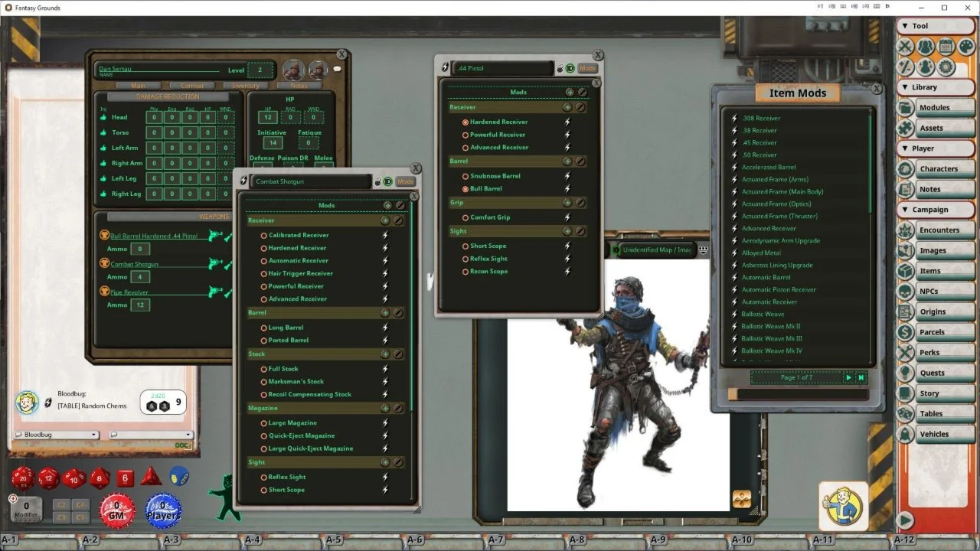Switch to the Notes tab on character sheet

(299, 86)
